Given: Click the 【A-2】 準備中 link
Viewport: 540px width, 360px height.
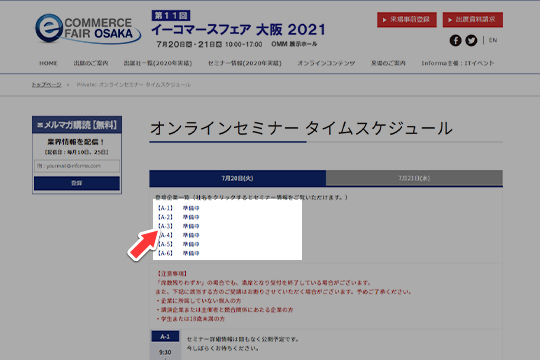Looking at the screenshot, I should click(178, 217).
